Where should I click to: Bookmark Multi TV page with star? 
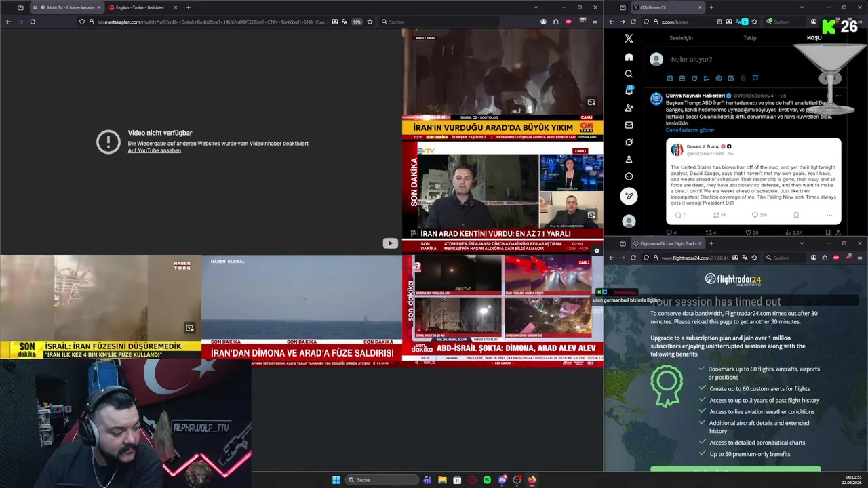(370, 22)
